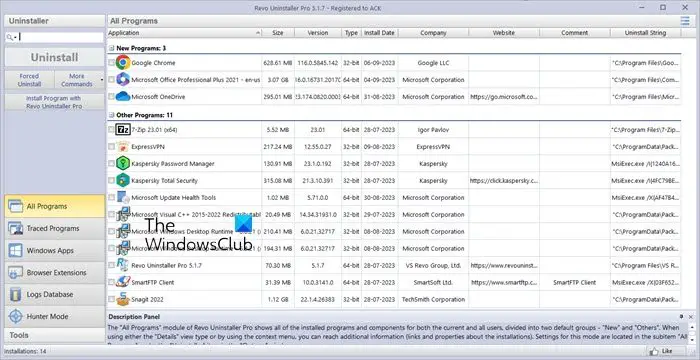Sort by the Version column header
This screenshot has width=700, height=360.
pyautogui.click(x=318, y=33)
